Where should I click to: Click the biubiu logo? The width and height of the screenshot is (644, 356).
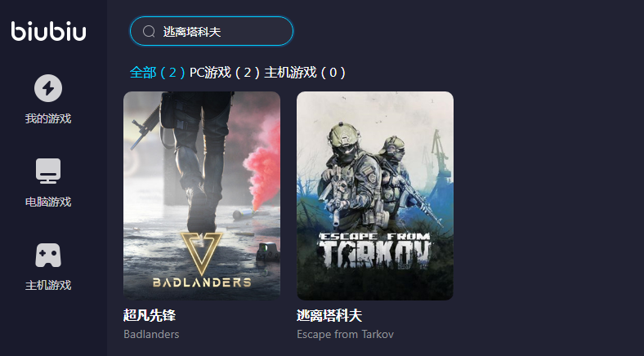pos(48,31)
